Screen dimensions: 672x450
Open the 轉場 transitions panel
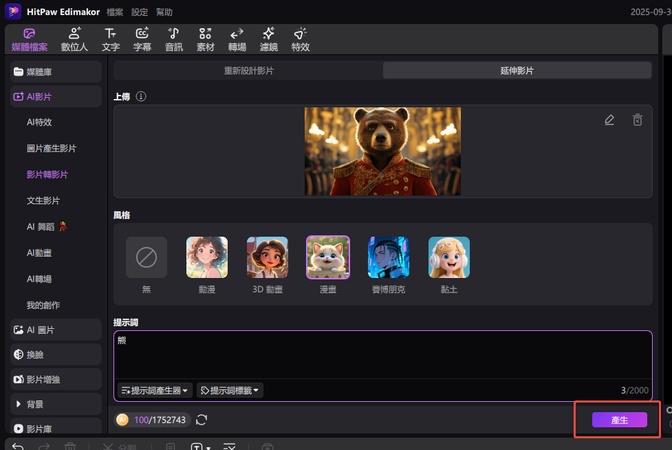[x=236, y=39]
